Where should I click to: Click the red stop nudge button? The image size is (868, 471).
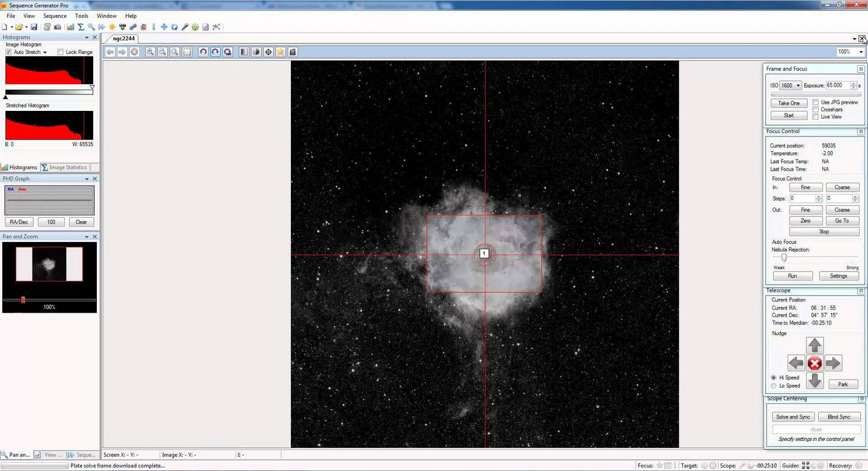click(815, 363)
